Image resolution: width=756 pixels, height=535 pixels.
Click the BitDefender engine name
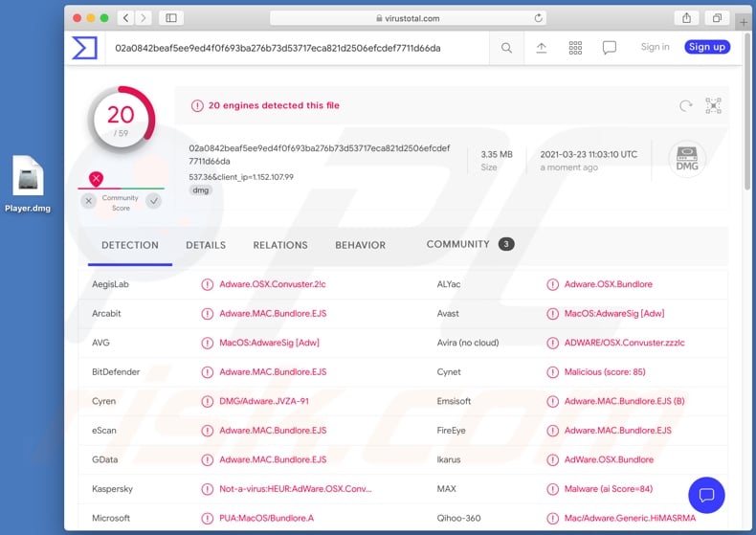[116, 372]
